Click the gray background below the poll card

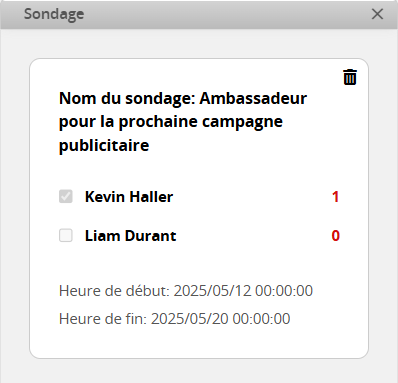click(199, 371)
